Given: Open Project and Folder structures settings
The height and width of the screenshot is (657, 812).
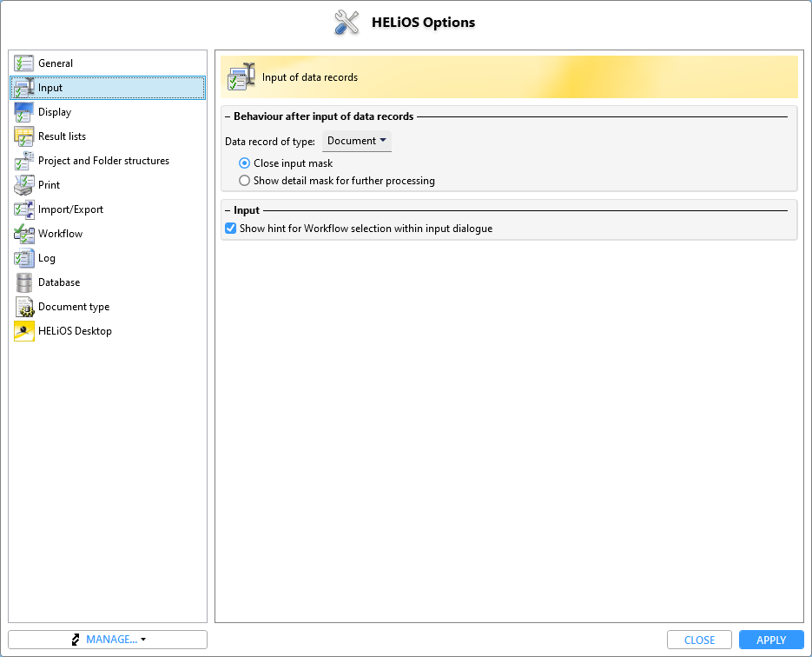Looking at the screenshot, I should click(x=108, y=161).
